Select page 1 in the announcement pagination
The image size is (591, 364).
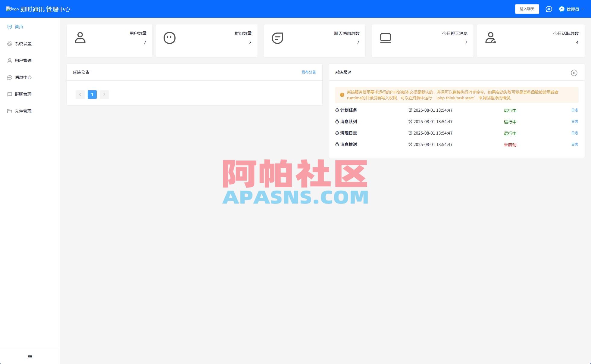92,94
